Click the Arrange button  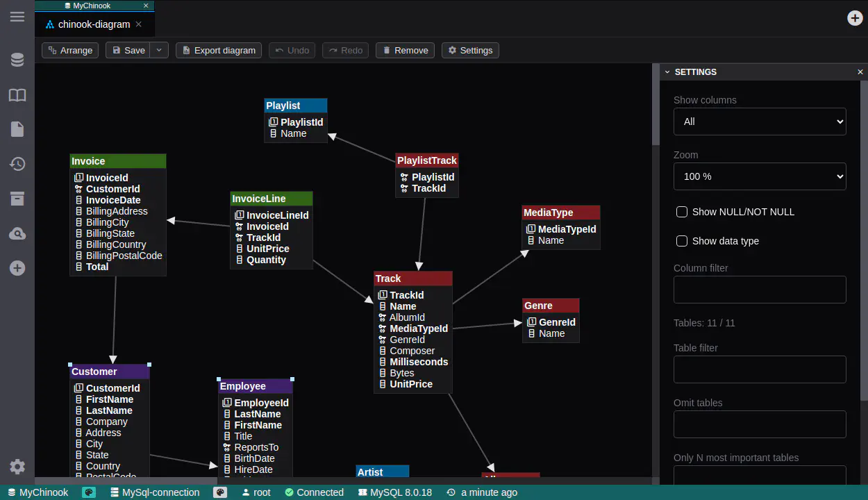click(70, 50)
